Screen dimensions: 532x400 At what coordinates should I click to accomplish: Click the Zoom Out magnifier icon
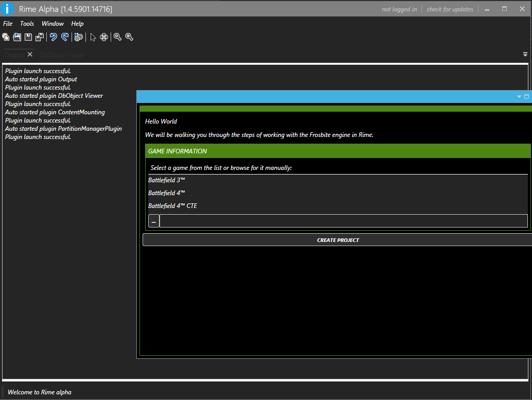[x=129, y=37]
